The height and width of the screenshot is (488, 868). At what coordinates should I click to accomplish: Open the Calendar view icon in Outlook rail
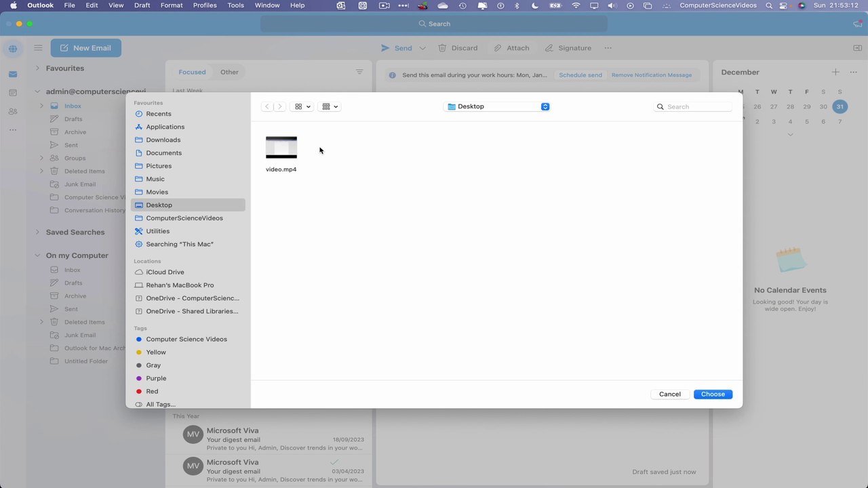point(13,93)
